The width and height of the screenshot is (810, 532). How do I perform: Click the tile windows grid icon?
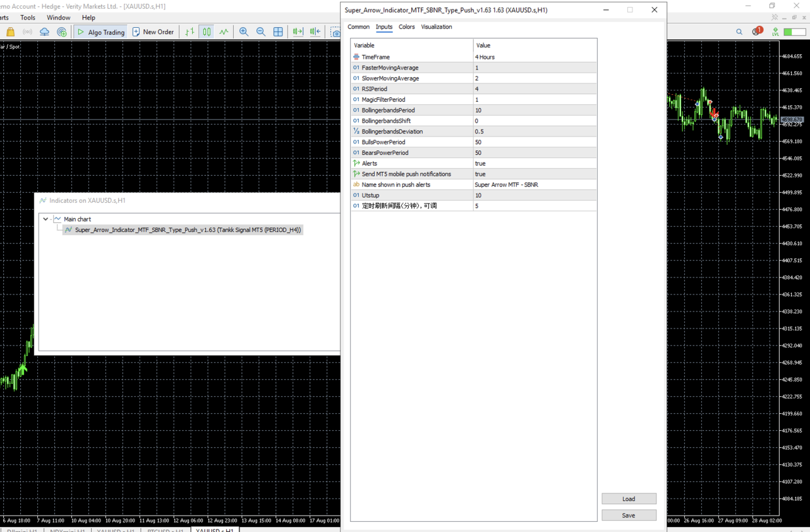278,32
